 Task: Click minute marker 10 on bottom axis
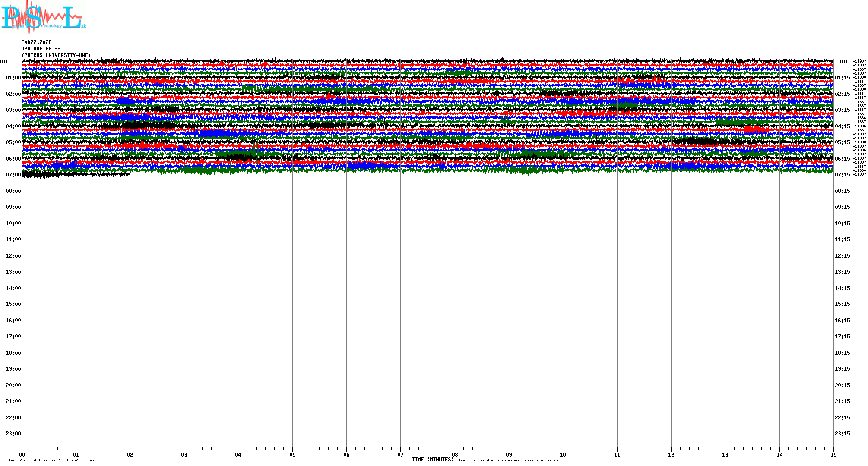[x=563, y=454]
